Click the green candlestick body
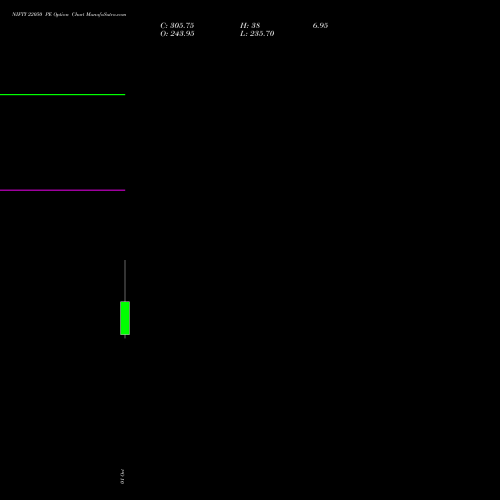500x500 pixels. (x=125, y=318)
